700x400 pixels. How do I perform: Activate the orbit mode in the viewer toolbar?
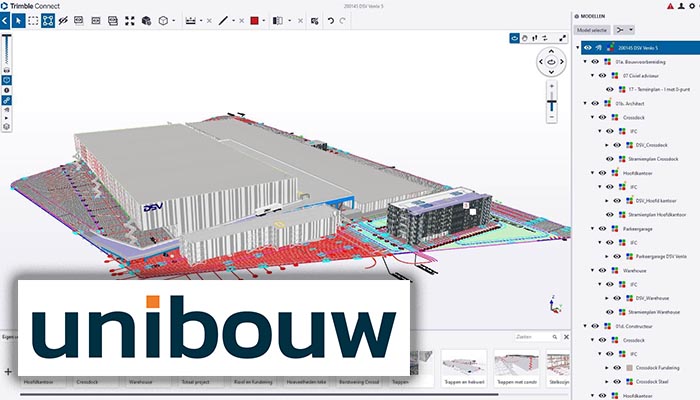click(514, 38)
